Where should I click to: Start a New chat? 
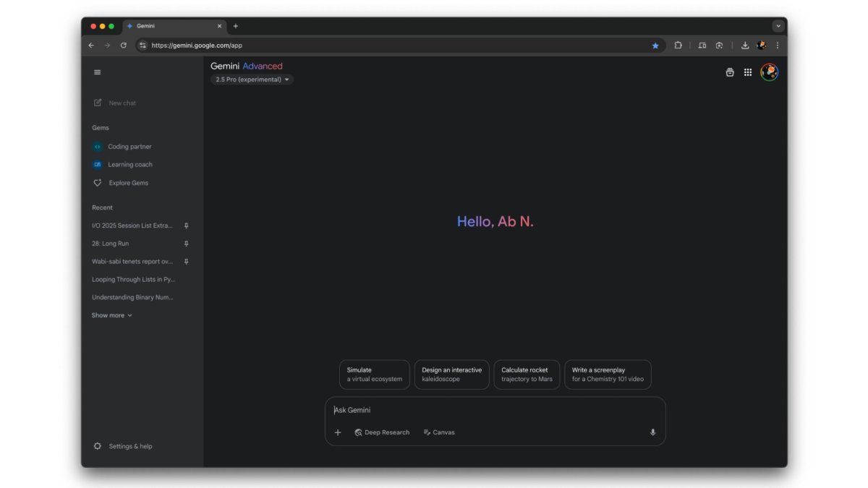coord(116,103)
